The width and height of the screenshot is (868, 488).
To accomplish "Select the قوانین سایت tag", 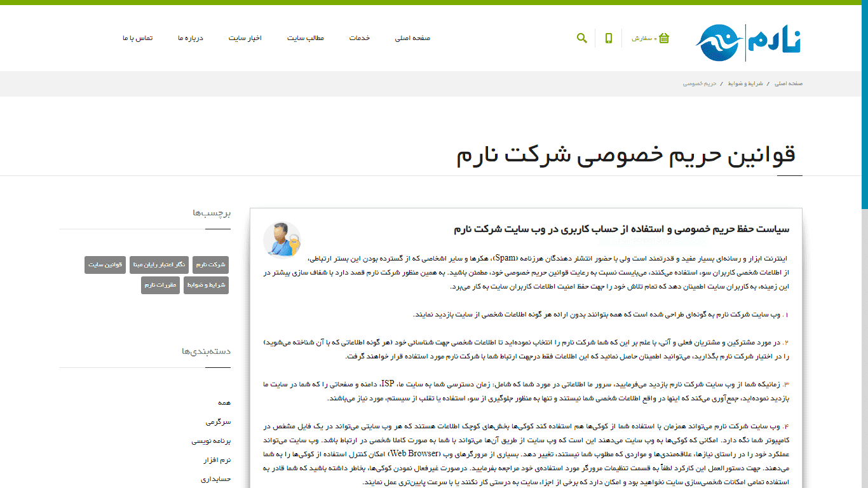I will click(x=105, y=265).
